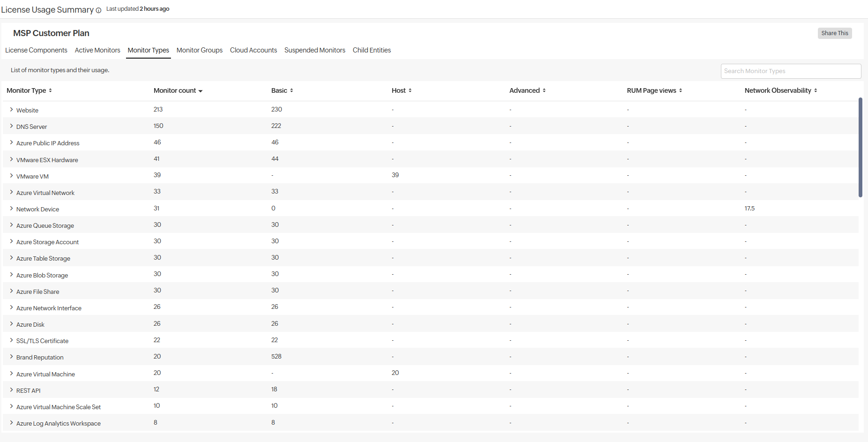The width and height of the screenshot is (868, 442).
Task: Open the Suspended Monitors tab
Action: point(315,50)
